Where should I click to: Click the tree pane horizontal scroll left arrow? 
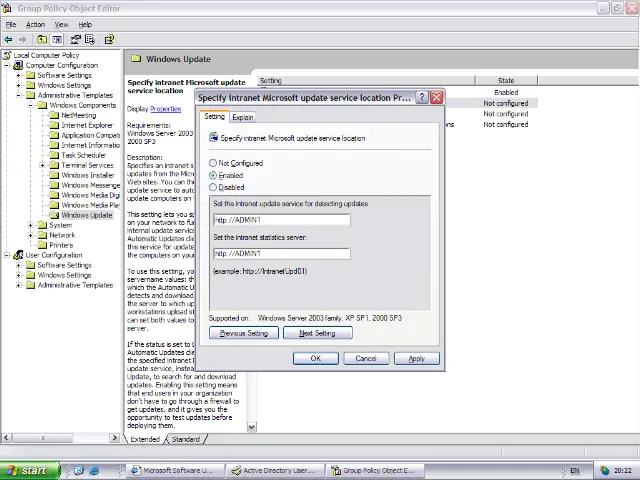pos(6,438)
